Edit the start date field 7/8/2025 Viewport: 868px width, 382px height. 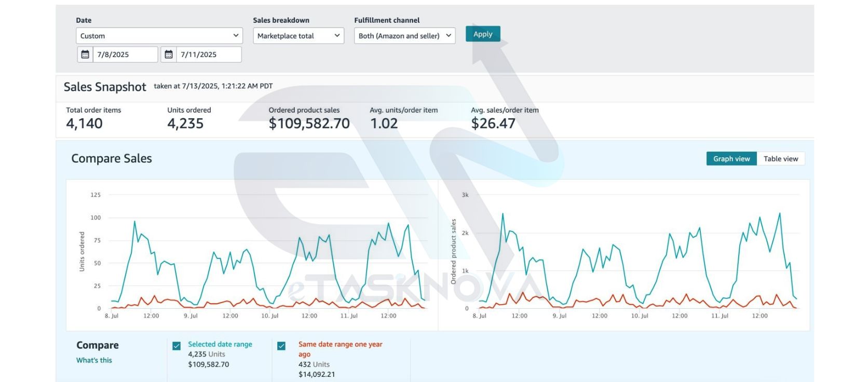coord(125,54)
